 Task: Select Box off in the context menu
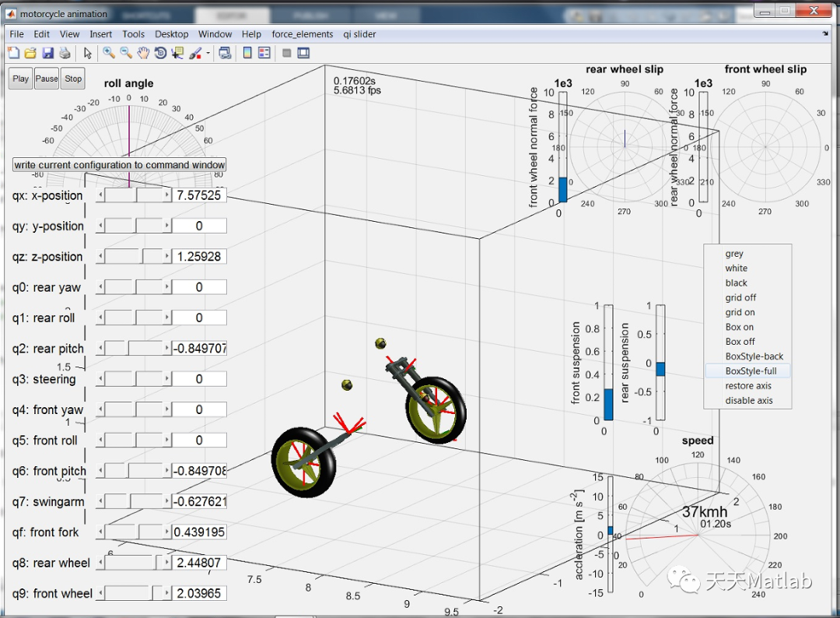click(747, 342)
